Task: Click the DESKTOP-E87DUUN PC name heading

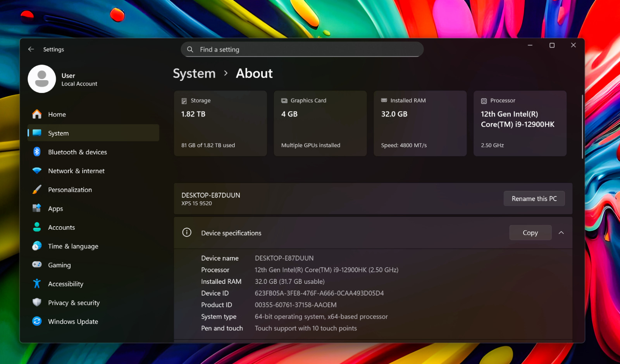Action: 211,195
